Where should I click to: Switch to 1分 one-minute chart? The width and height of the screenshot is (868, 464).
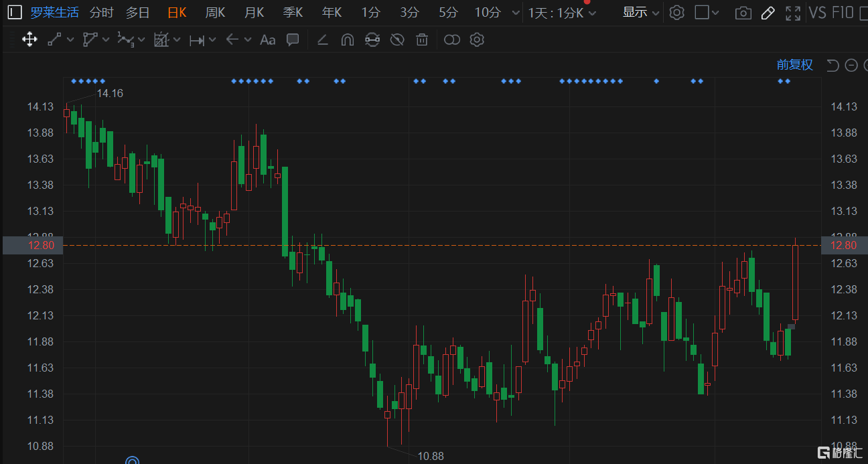370,13
